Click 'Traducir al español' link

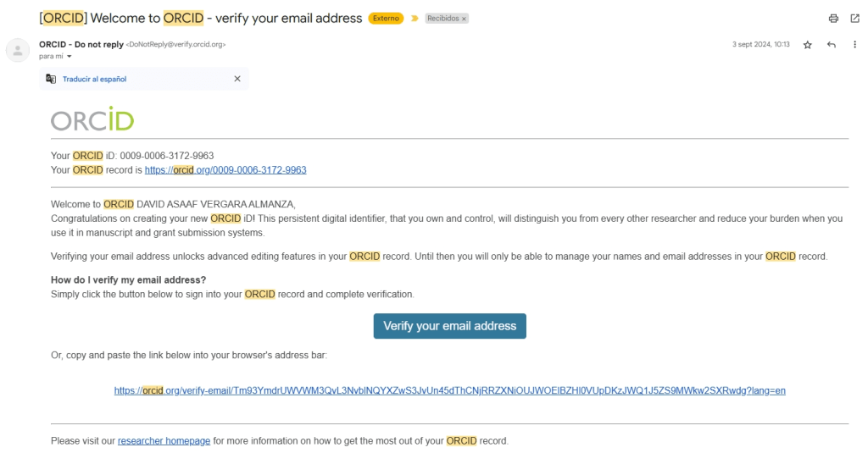(95, 79)
